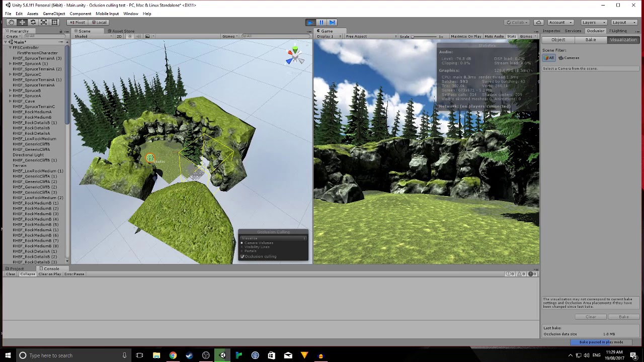The image size is (644, 362).
Task: Select the Hand tool in the toolbar
Action: click(x=11, y=22)
